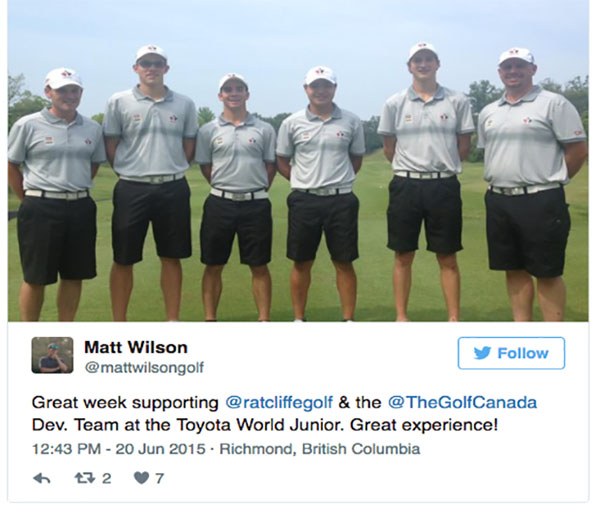
Task: Click the 12:43 PM - 20 Jun 2015 timestamp
Action: [119, 449]
